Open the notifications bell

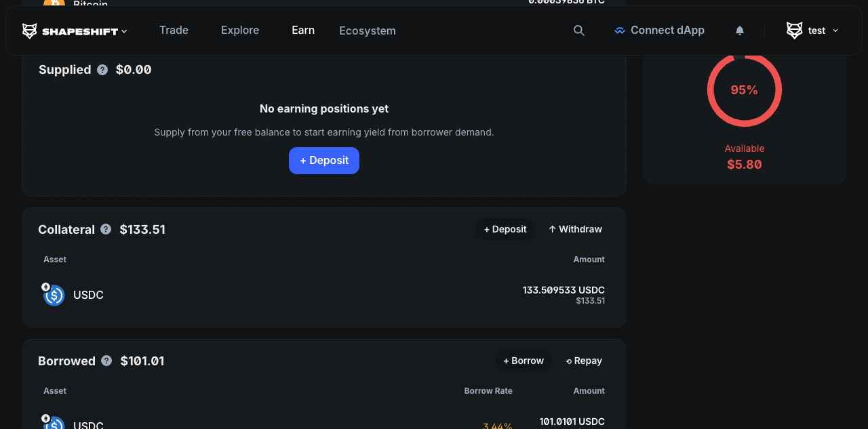(740, 30)
